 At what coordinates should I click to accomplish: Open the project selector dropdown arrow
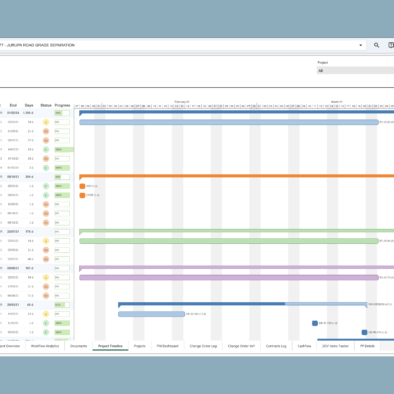[361, 45]
